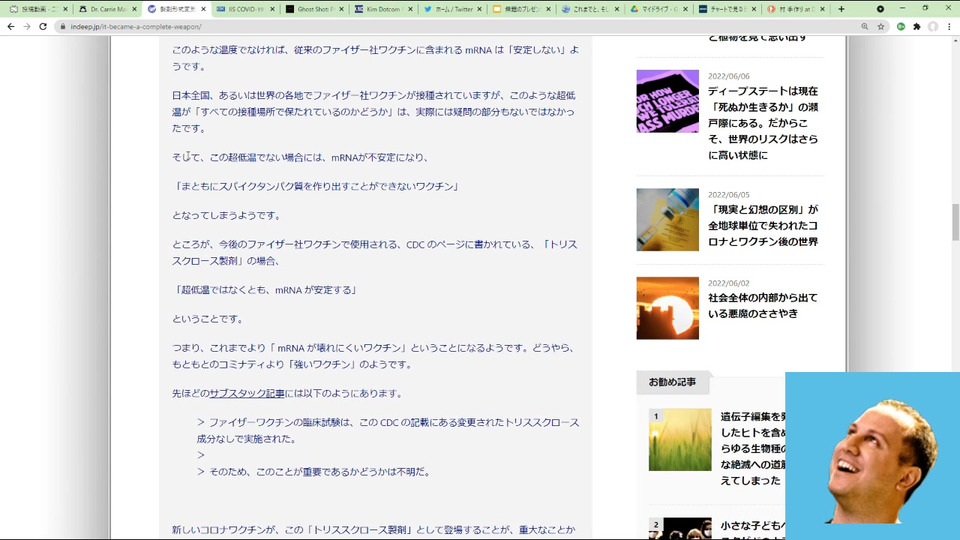Open the Chrome three-dot menu

[949, 27]
